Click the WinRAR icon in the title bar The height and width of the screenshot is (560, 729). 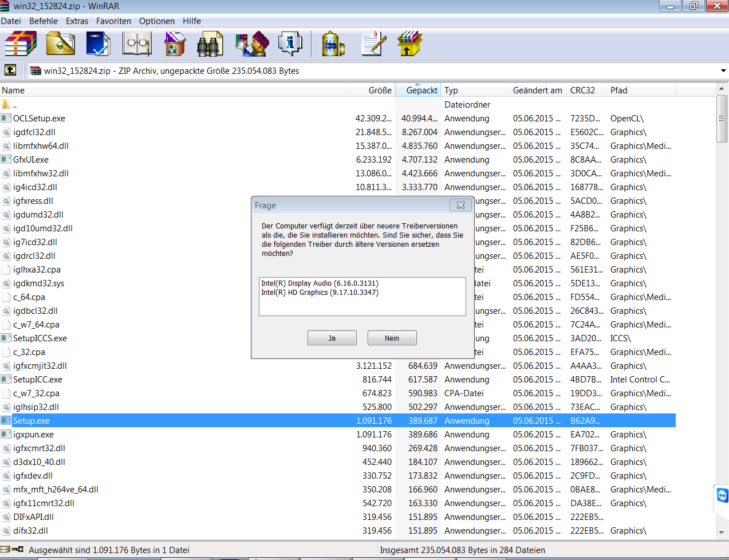pyautogui.click(x=5, y=6)
